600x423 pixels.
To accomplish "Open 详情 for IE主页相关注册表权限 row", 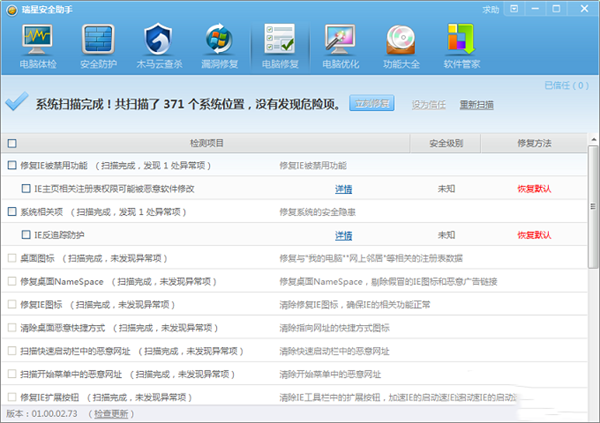I will coord(343,189).
